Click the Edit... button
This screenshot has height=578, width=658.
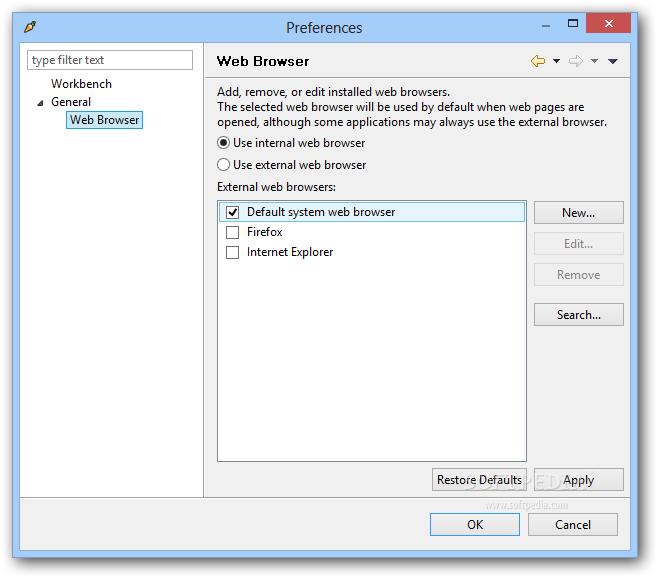click(x=579, y=244)
